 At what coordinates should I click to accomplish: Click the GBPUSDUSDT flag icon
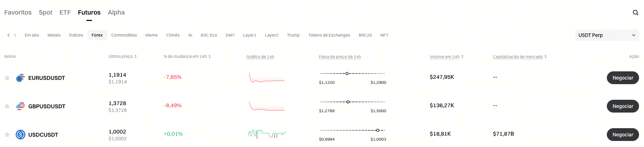(21, 106)
